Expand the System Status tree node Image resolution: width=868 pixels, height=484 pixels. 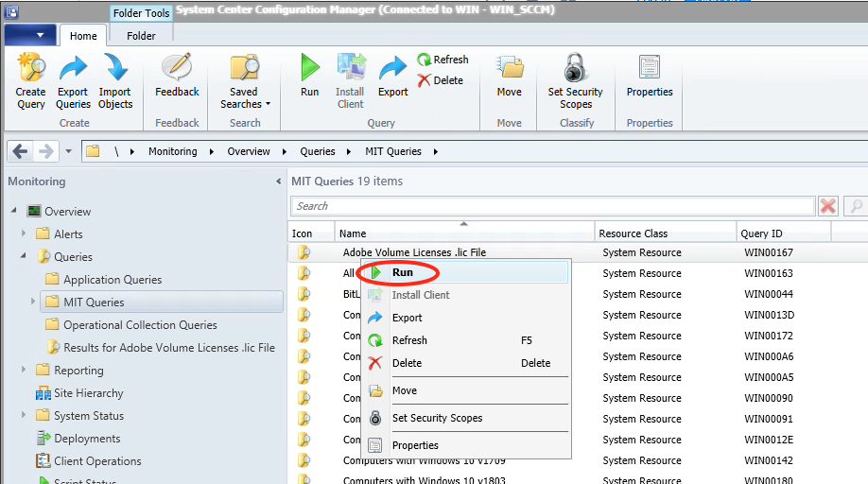[x=24, y=414]
